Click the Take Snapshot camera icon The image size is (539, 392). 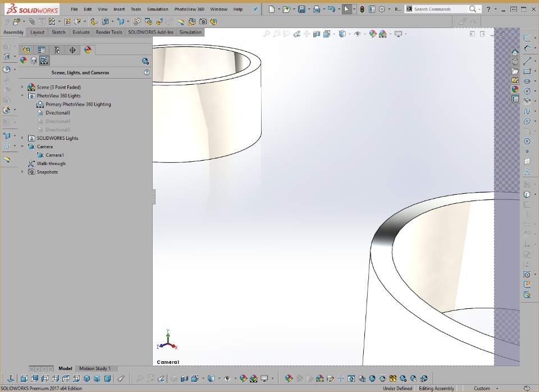click(203, 22)
